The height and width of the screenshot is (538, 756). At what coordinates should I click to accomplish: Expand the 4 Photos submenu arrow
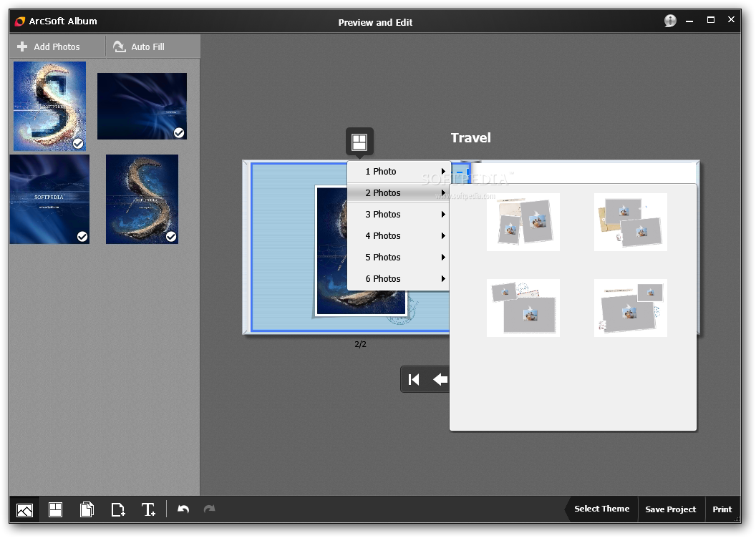[443, 235]
